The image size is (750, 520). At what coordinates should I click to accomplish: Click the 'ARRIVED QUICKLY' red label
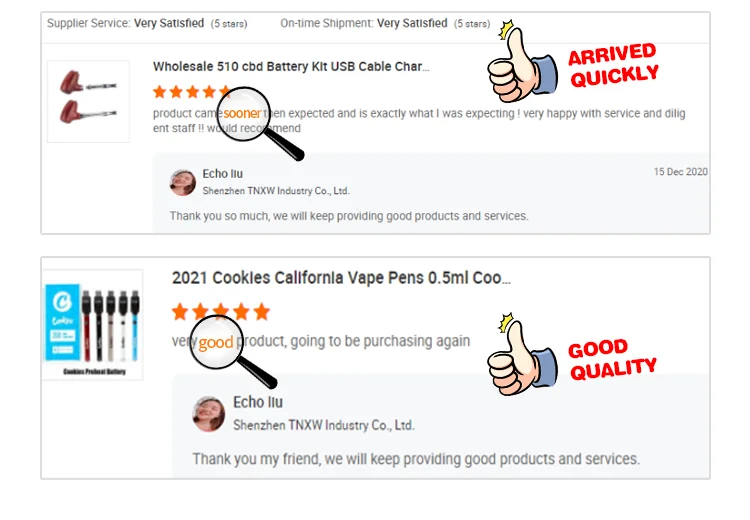614,62
